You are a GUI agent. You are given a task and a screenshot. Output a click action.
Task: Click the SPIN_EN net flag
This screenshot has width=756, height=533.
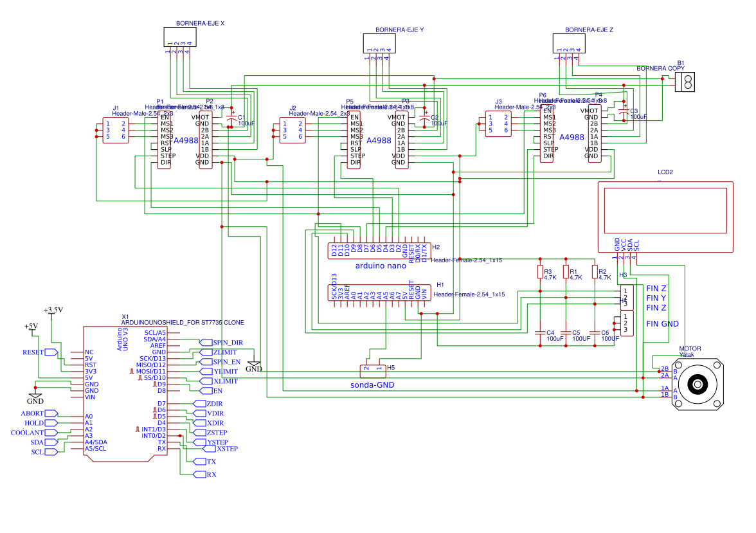[x=220, y=362]
